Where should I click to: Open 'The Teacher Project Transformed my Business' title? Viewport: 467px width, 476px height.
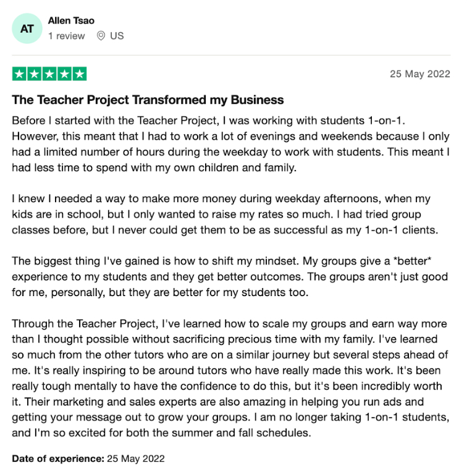148,100
